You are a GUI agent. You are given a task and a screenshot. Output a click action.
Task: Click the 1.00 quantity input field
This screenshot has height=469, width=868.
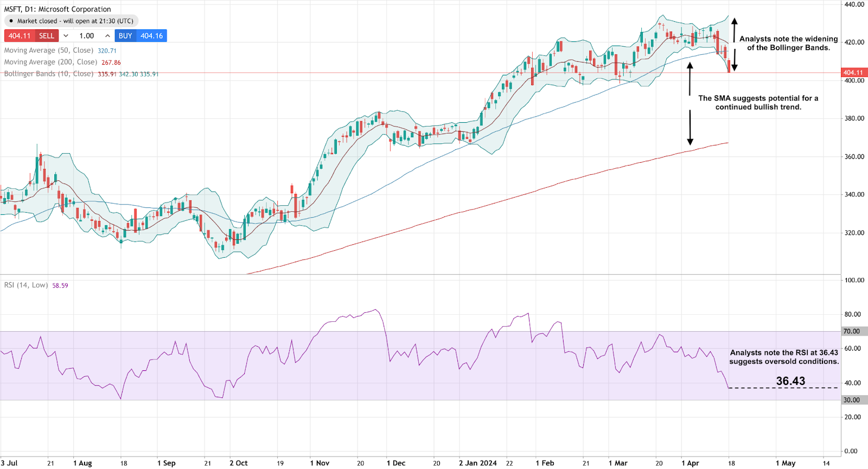[87, 36]
